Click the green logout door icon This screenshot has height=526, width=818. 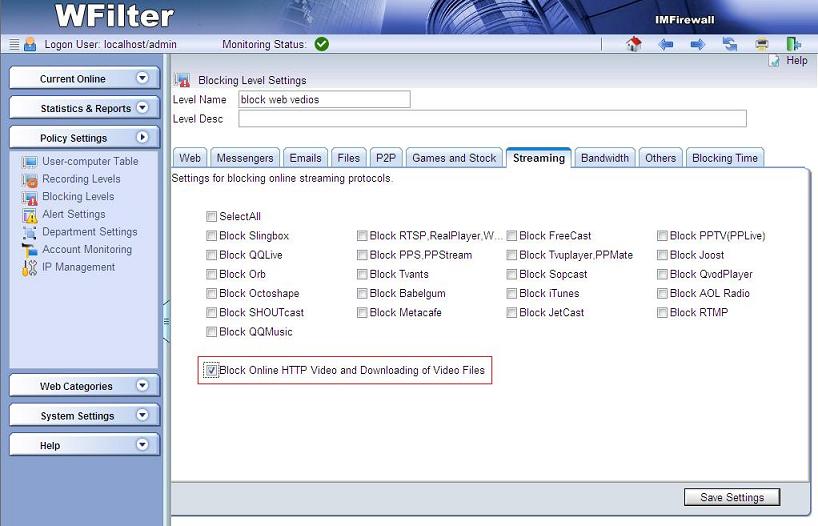[793, 44]
